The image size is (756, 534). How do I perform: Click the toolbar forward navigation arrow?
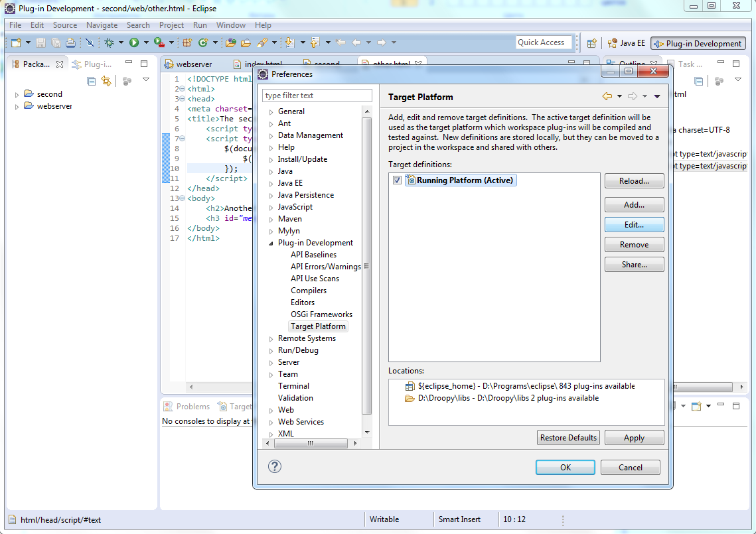pos(382,43)
